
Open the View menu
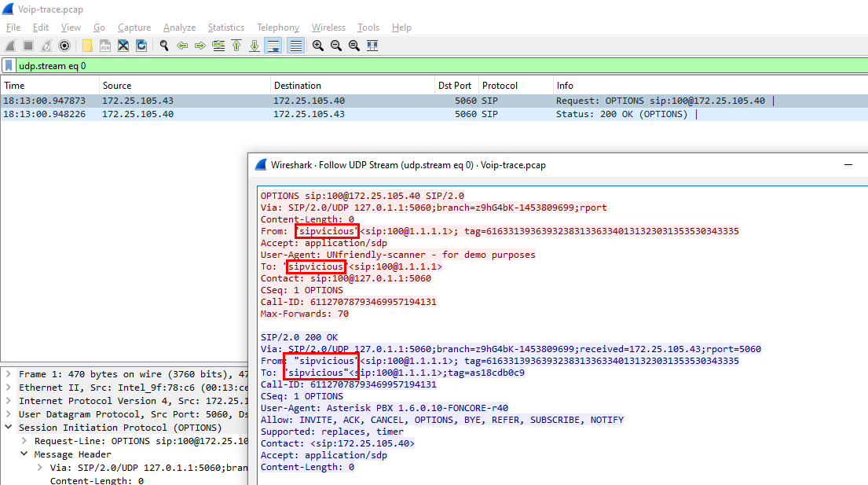point(71,28)
